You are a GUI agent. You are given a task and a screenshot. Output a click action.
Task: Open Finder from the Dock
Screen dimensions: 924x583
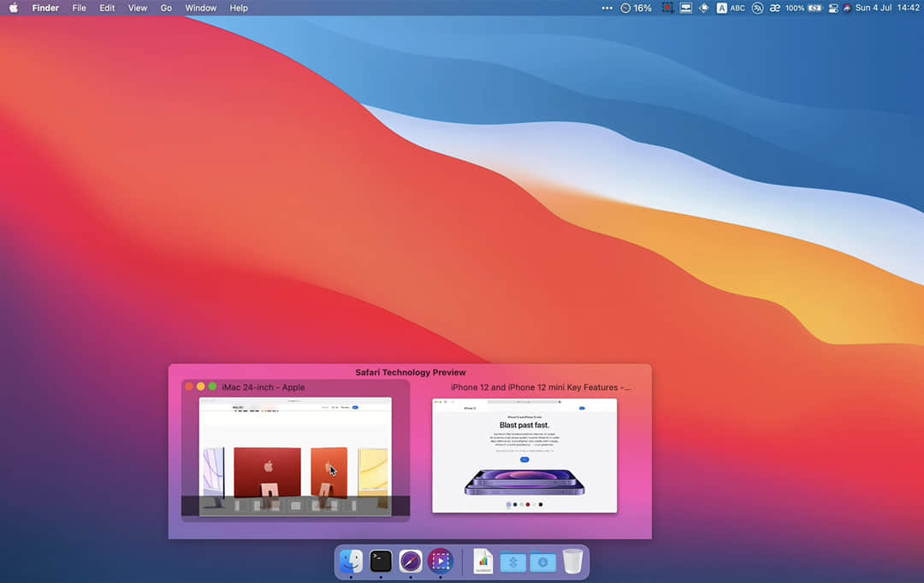click(x=351, y=562)
